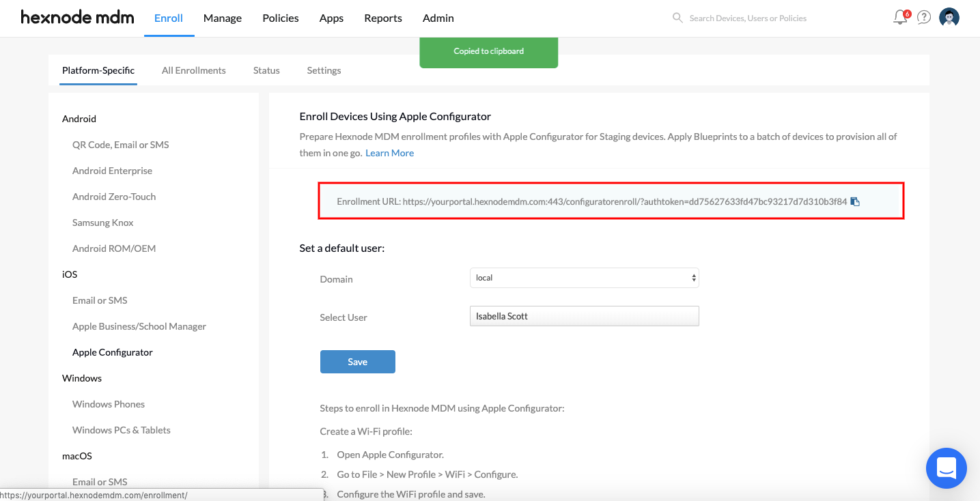Open the Policies tab

(281, 18)
